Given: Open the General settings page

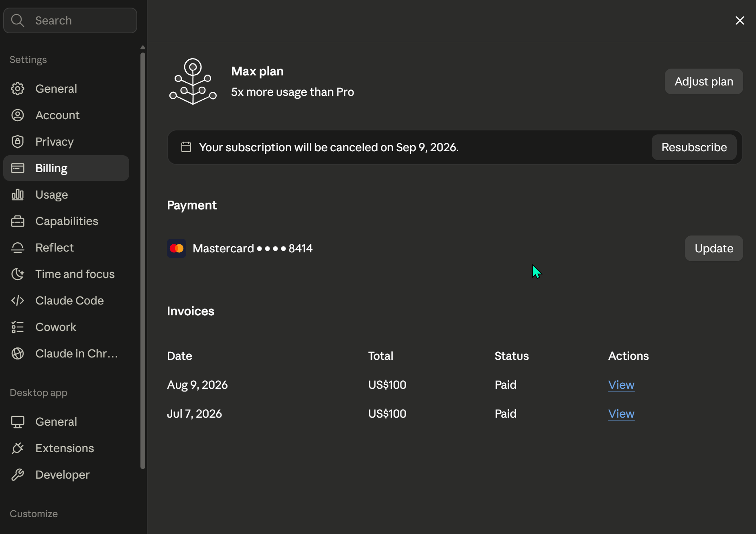Looking at the screenshot, I should 66,89.
